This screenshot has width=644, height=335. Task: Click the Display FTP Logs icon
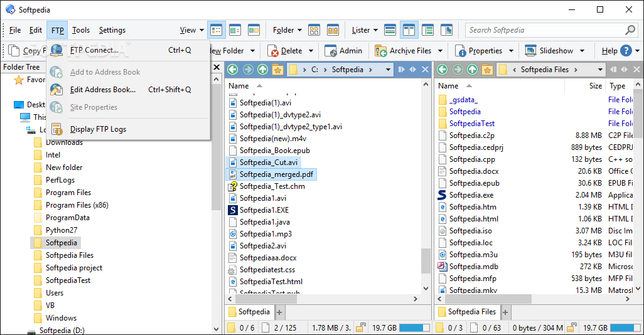point(56,129)
